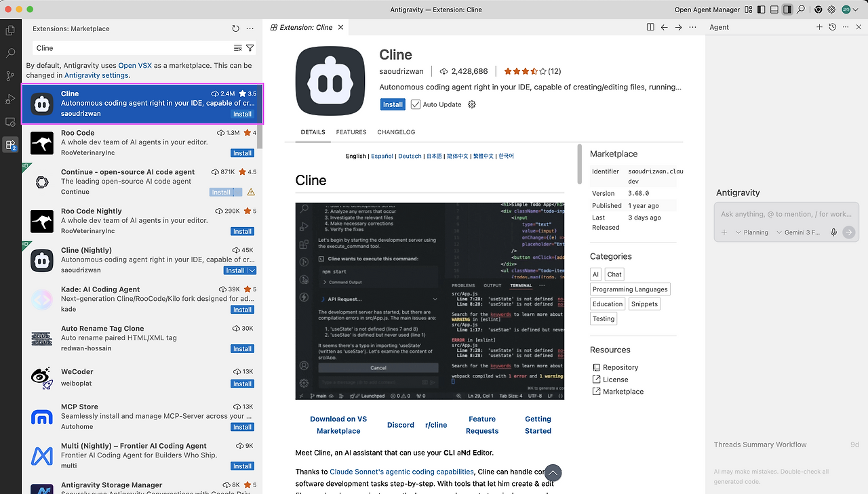The image size is (868, 494).
Task: Go forward in editor navigation
Action: pyautogui.click(x=678, y=27)
